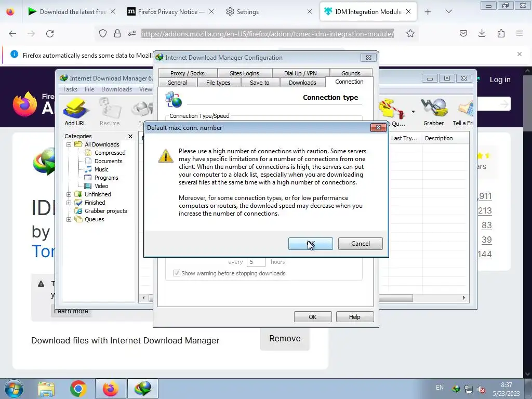Expand the Queues tree node
The height and width of the screenshot is (399, 532).
coord(69,220)
